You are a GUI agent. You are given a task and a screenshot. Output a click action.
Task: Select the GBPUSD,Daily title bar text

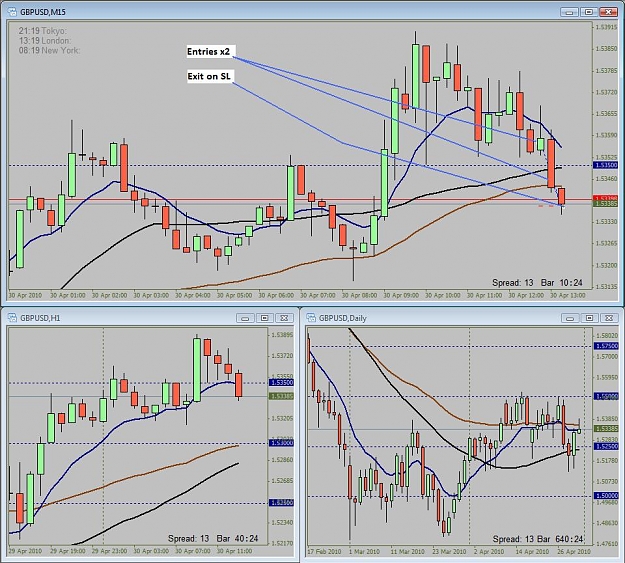coord(342,318)
